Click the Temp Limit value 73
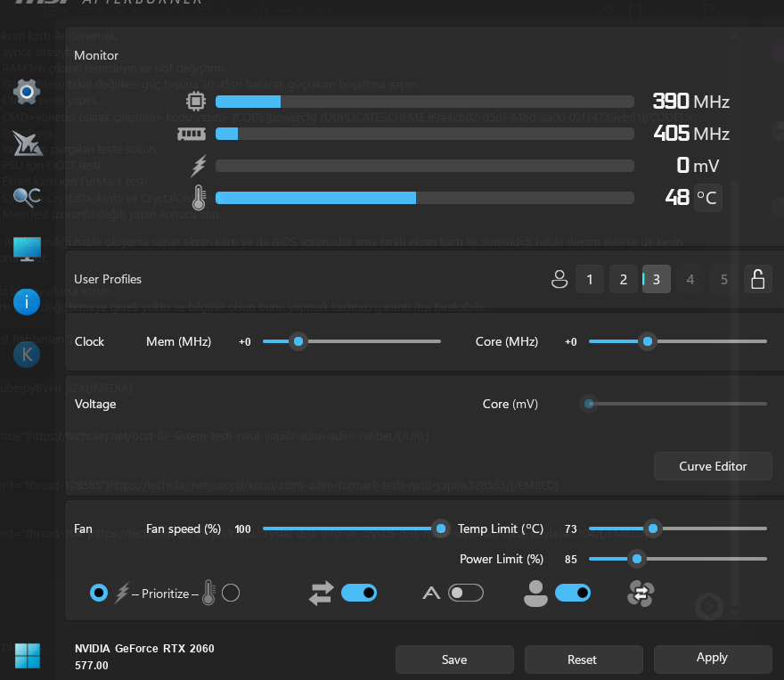Screen dimensions: 784x680 click(x=570, y=529)
